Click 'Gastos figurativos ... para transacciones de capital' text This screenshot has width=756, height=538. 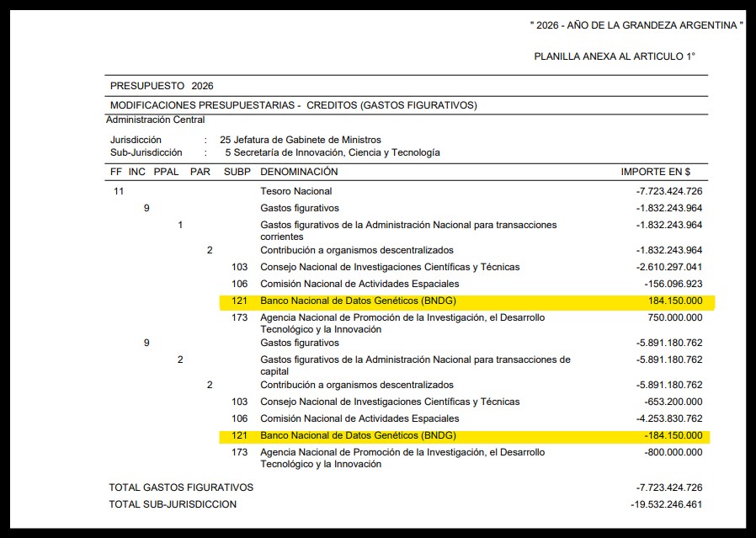pos(415,365)
